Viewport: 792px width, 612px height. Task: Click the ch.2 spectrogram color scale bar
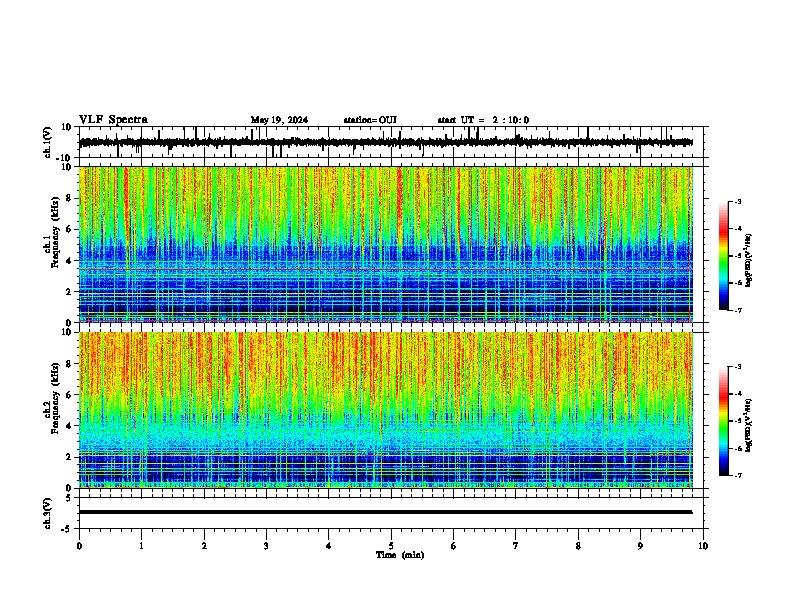tap(723, 421)
